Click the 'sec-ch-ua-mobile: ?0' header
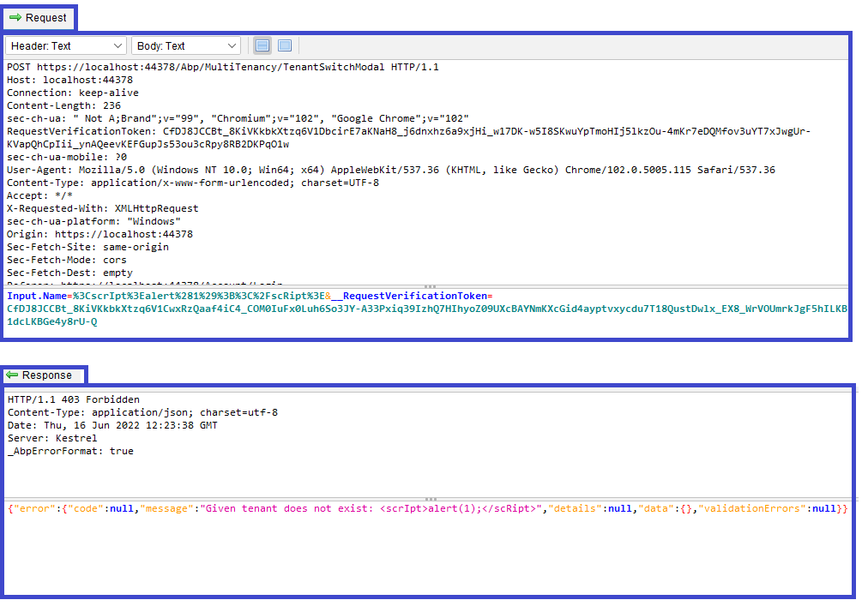 (67, 157)
